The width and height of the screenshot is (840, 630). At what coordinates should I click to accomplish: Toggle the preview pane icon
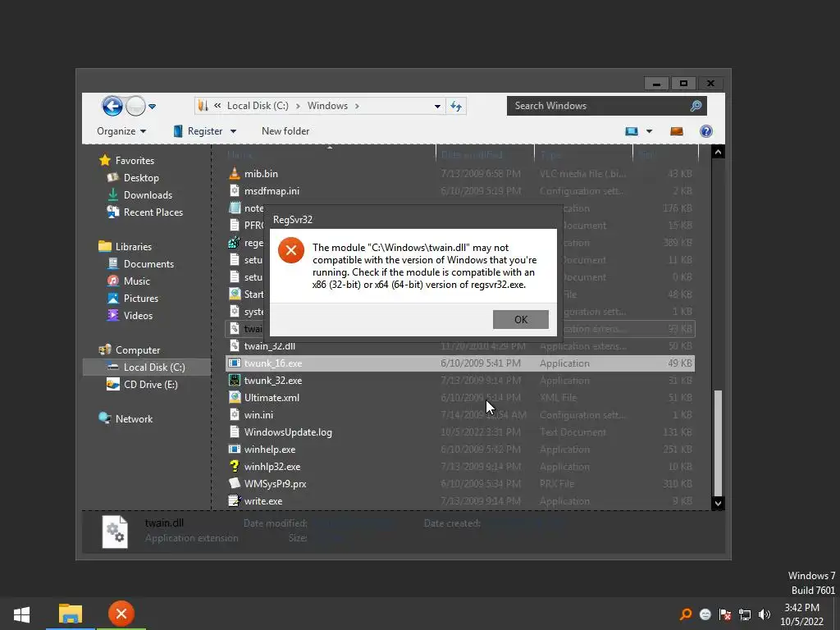pos(677,131)
